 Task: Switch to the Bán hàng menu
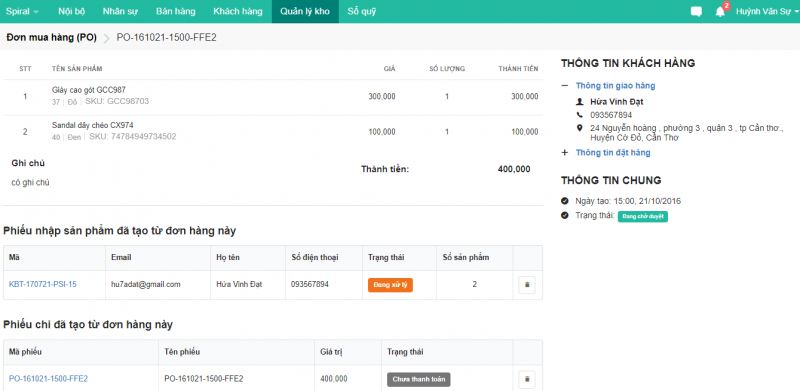coord(176,12)
